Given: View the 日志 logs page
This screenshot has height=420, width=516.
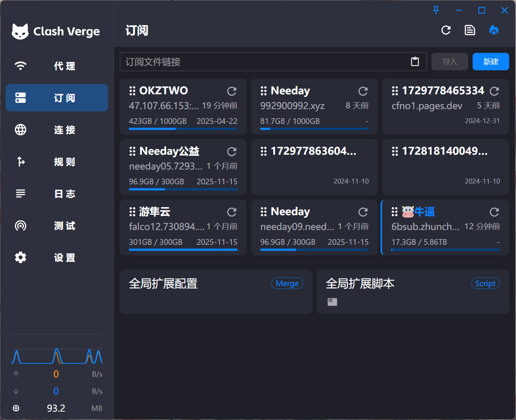Looking at the screenshot, I should click(57, 193).
